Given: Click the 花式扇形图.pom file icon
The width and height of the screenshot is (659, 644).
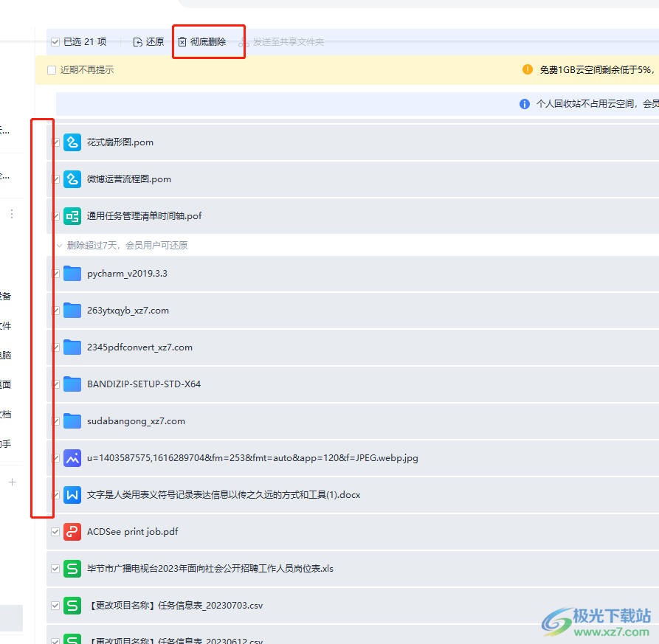Looking at the screenshot, I should (72, 142).
